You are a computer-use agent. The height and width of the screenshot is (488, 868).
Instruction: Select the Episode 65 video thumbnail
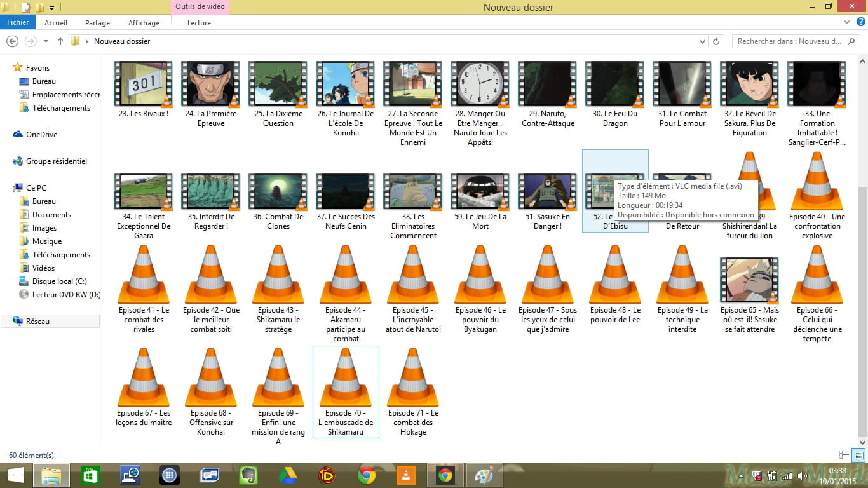click(x=750, y=280)
